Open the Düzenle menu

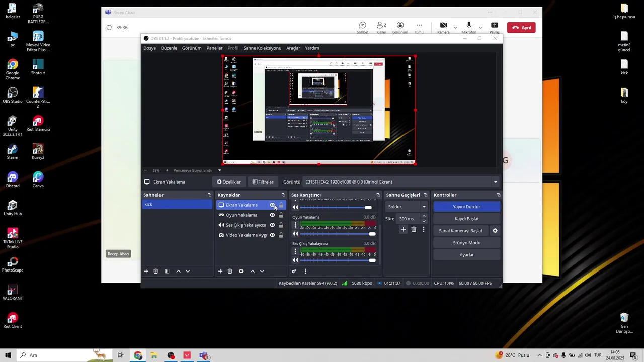(169, 48)
